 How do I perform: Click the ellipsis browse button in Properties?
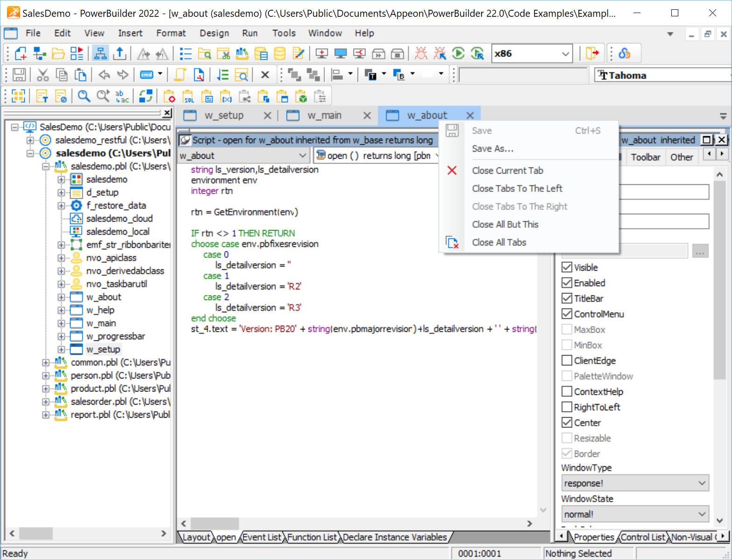pyautogui.click(x=700, y=251)
